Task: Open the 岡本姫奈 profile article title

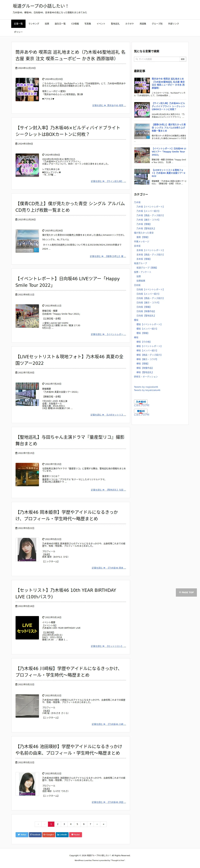Action: click(x=67, y=515)
